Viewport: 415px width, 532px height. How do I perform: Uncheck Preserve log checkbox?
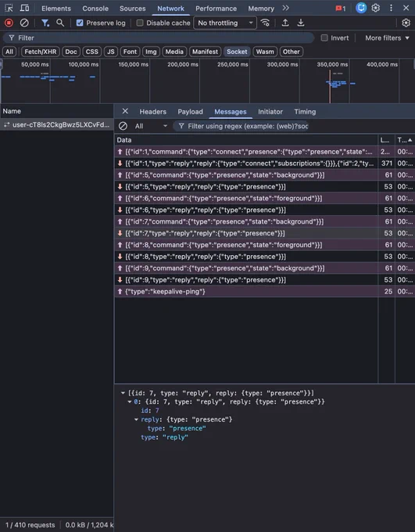pyautogui.click(x=80, y=23)
